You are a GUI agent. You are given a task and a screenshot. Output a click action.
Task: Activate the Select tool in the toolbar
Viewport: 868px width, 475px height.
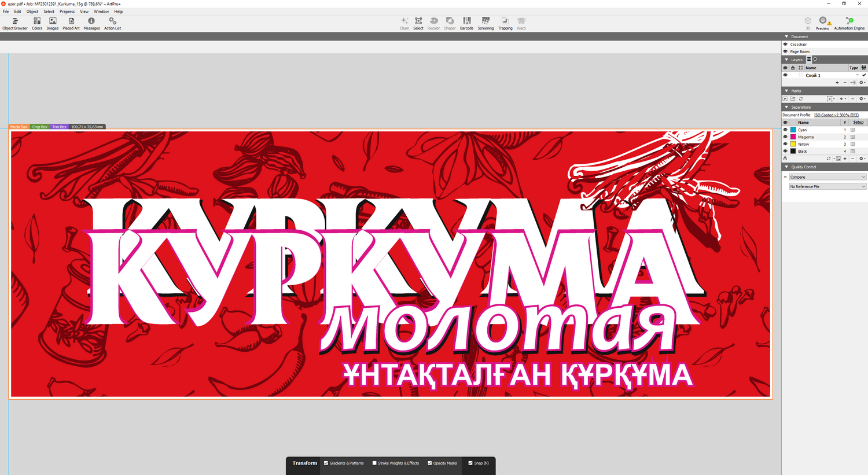click(x=418, y=24)
